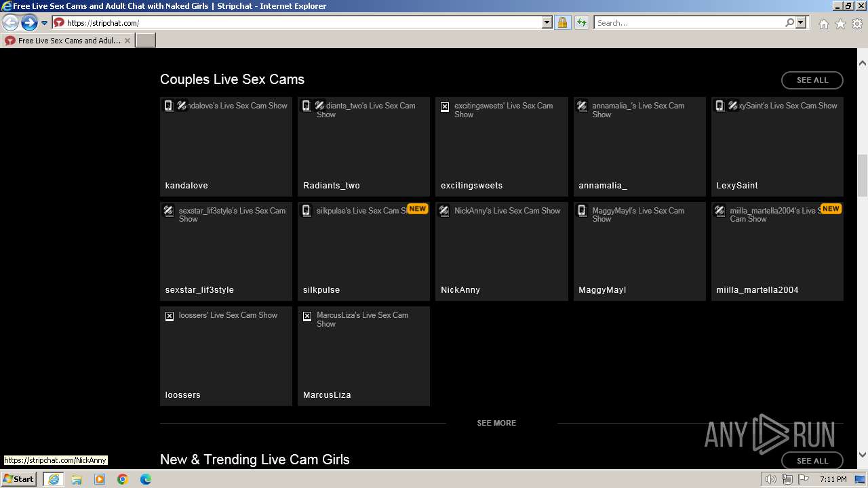Click Couples Live Sex Cams heading

point(232,79)
